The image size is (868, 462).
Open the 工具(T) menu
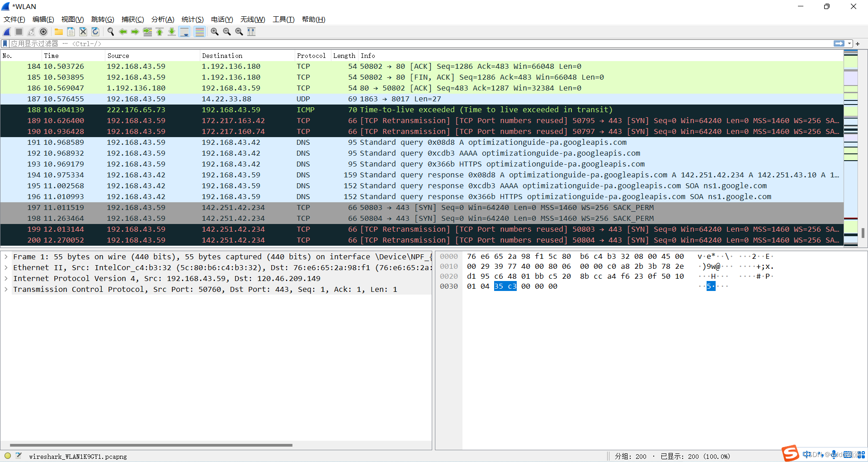tap(283, 19)
